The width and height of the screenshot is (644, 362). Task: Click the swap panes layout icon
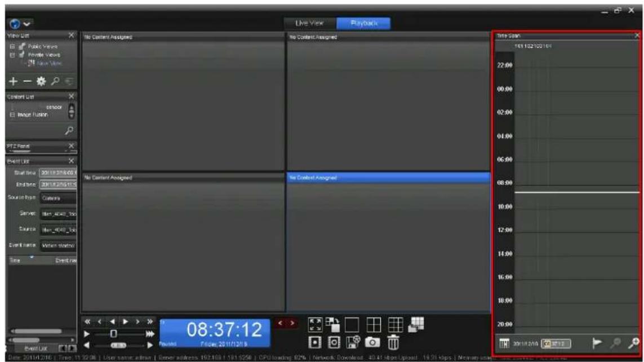tap(333, 325)
